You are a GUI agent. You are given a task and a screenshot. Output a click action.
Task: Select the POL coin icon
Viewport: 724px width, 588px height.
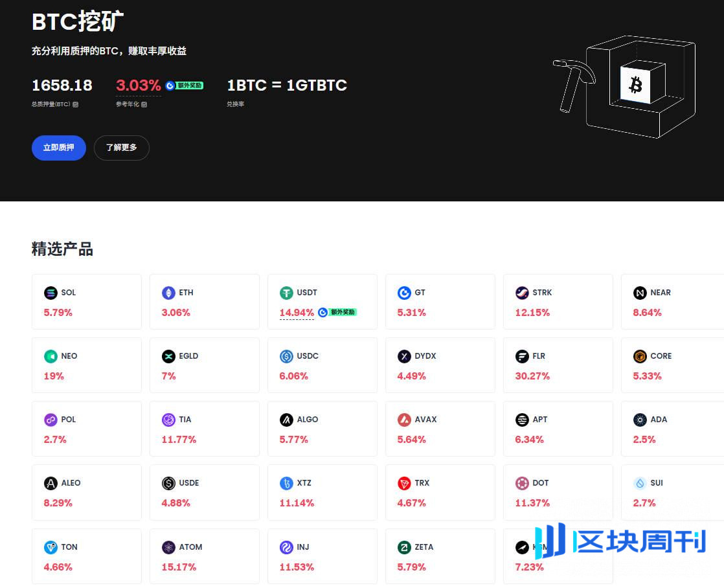(51, 420)
